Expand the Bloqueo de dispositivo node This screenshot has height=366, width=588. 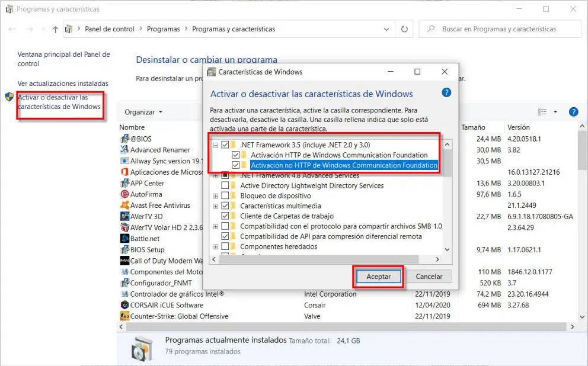tap(215, 196)
